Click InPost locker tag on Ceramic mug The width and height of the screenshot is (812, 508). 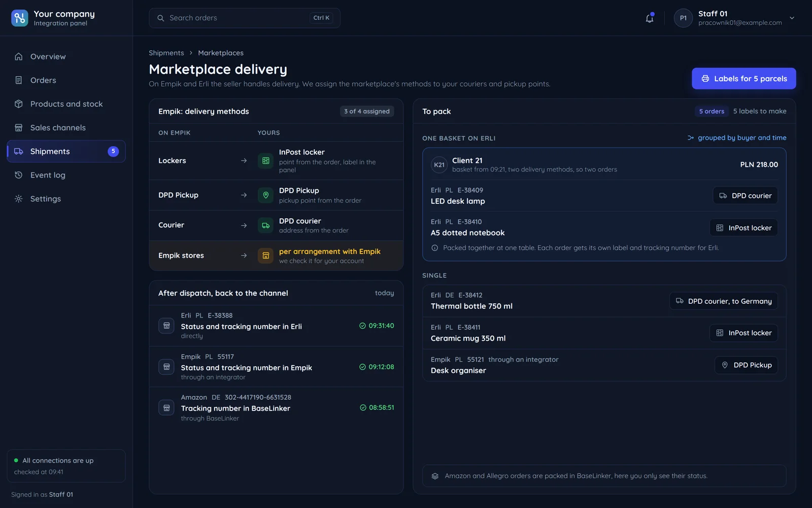pyautogui.click(x=743, y=333)
